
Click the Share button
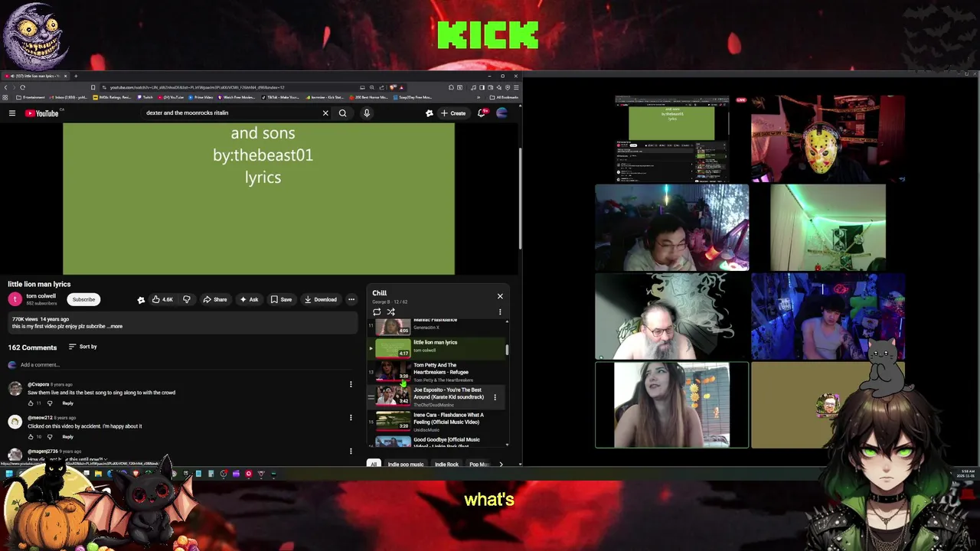(x=215, y=299)
